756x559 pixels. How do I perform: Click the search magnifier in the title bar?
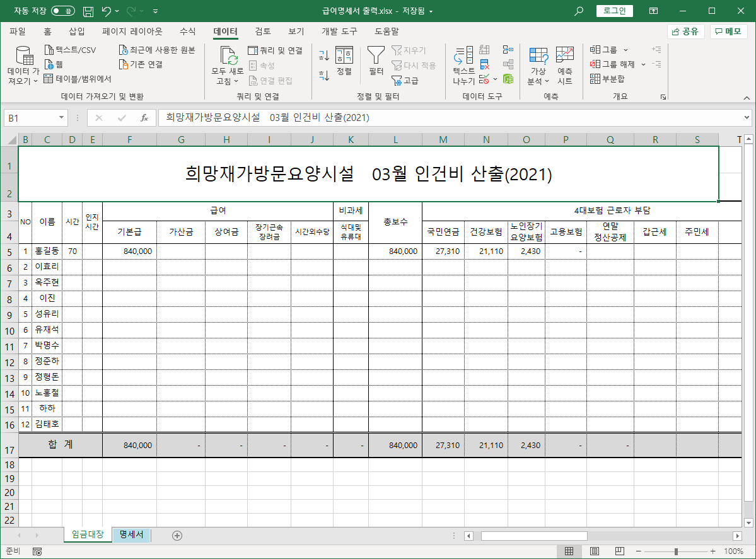pos(579,11)
